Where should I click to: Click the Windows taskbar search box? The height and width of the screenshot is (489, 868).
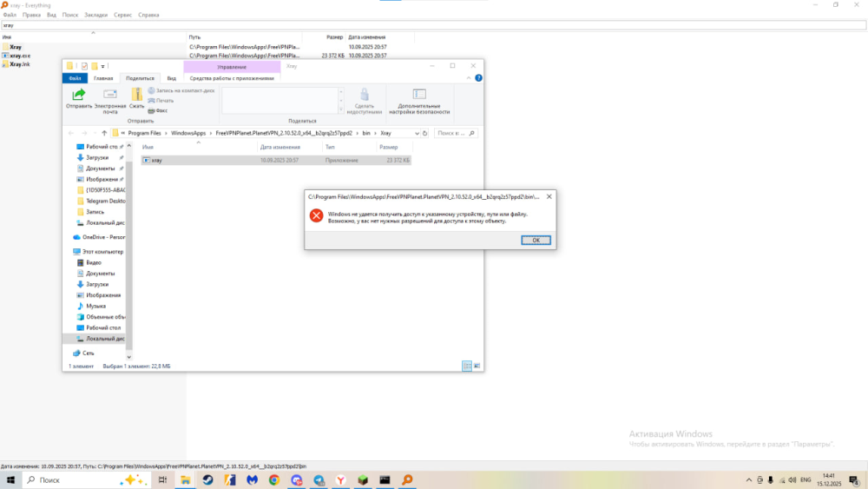tap(86, 480)
